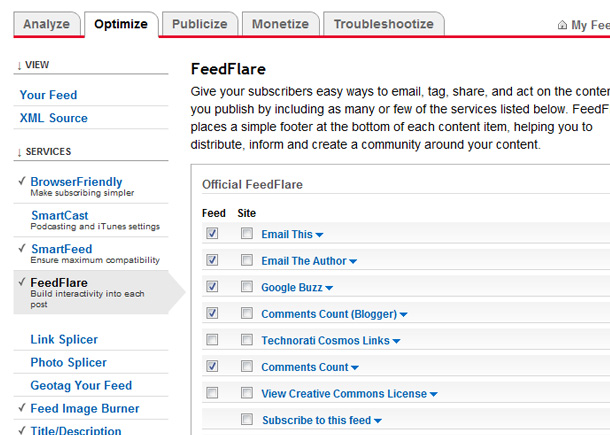
Task: Open the Feed Image Burner service
Action: click(85, 408)
